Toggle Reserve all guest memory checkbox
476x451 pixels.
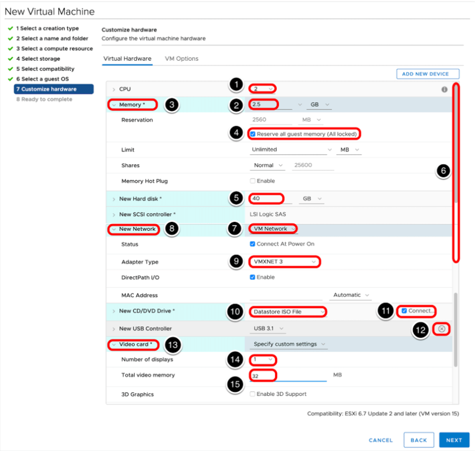(x=253, y=134)
